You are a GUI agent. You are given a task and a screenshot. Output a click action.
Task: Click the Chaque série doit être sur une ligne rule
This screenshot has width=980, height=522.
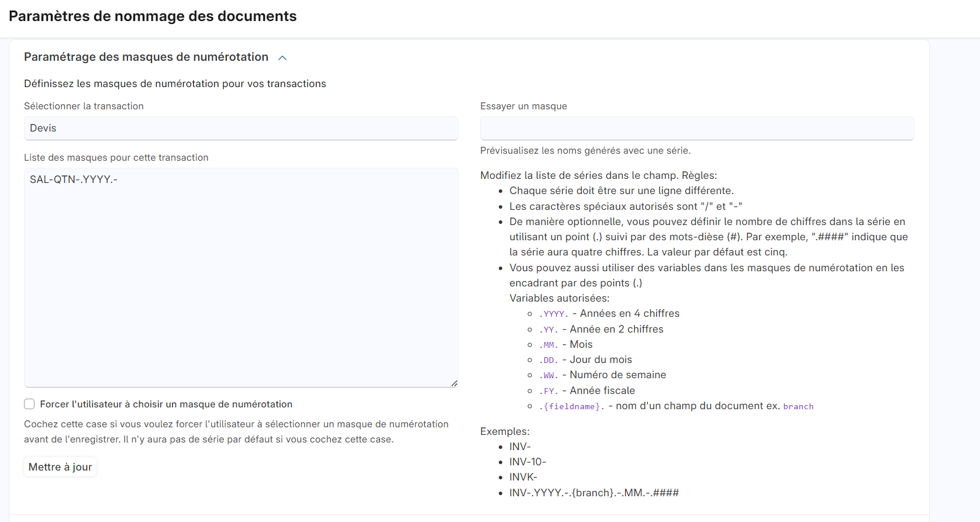pyautogui.click(x=622, y=191)
